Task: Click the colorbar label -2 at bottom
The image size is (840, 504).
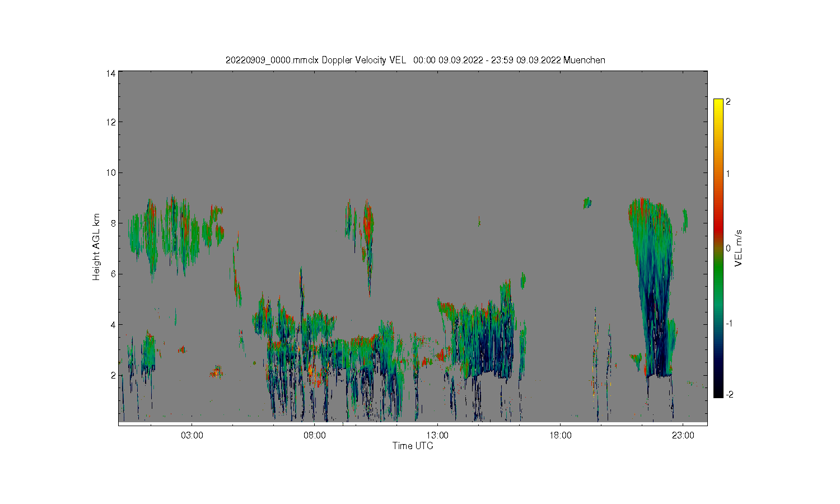Action: click(x=730, y=395)
